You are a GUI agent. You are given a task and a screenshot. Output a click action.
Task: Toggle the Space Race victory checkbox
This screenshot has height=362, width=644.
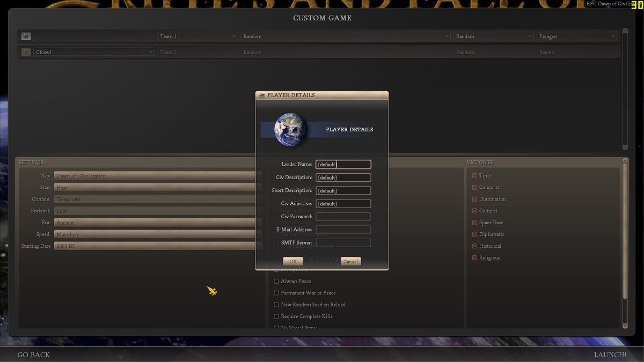pyautogui.click(x=474, y=223)
